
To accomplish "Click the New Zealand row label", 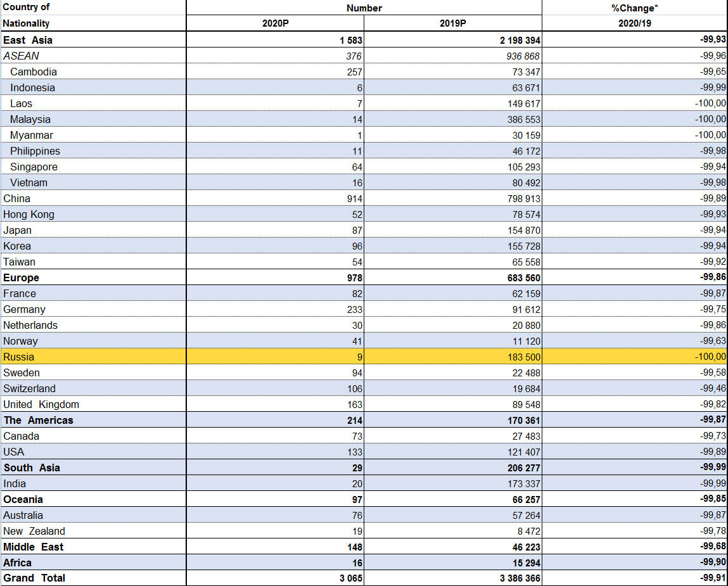I will coord(34,531).
